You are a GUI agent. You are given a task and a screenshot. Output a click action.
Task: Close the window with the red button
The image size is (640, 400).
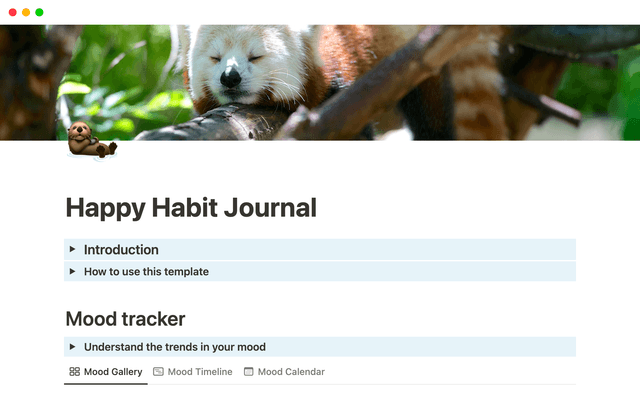11,12
